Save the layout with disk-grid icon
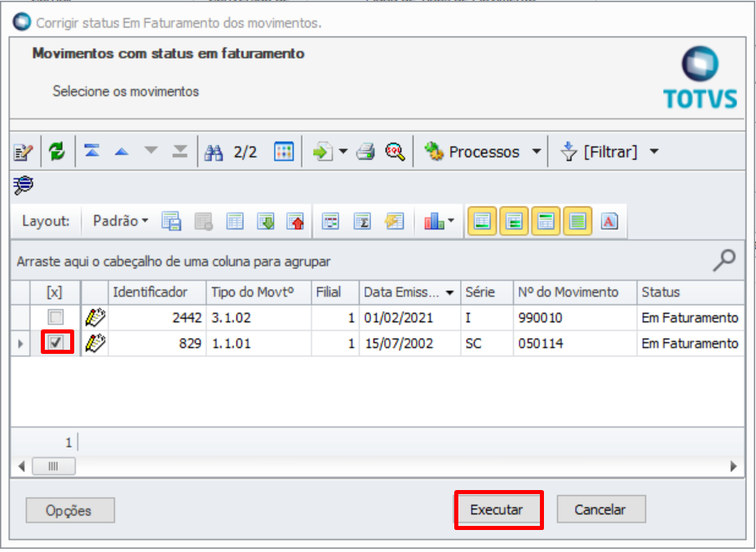 tap(171, 221)
